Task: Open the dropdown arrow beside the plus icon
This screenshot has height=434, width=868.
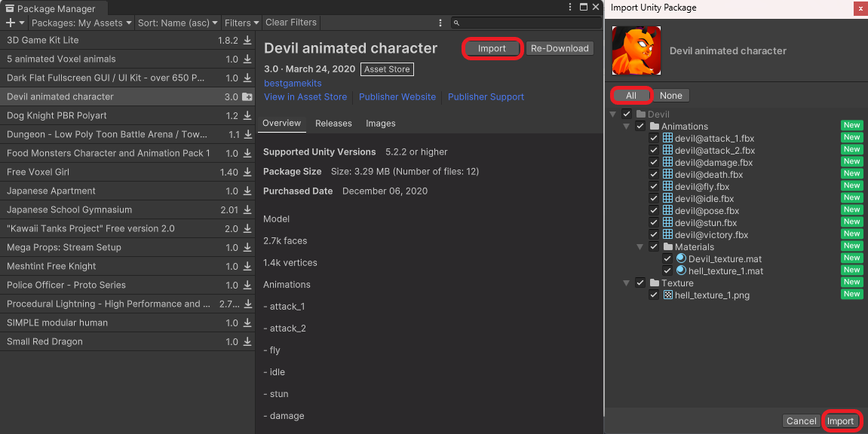Action: coord(22,23)
